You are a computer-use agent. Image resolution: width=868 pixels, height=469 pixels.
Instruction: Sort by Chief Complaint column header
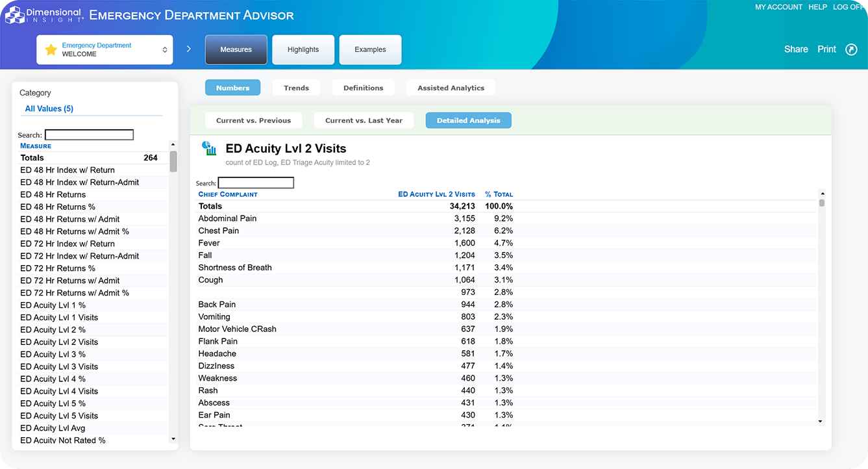(228, 194)
